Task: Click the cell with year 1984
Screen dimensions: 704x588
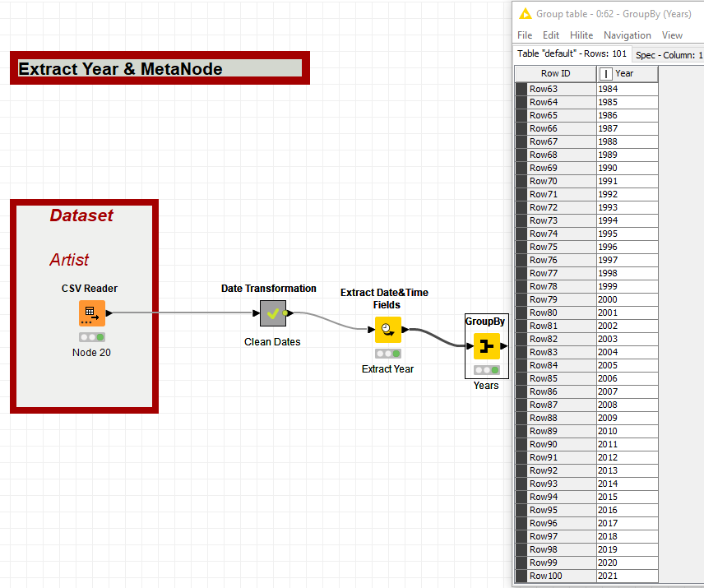Action: click(628, 89)
